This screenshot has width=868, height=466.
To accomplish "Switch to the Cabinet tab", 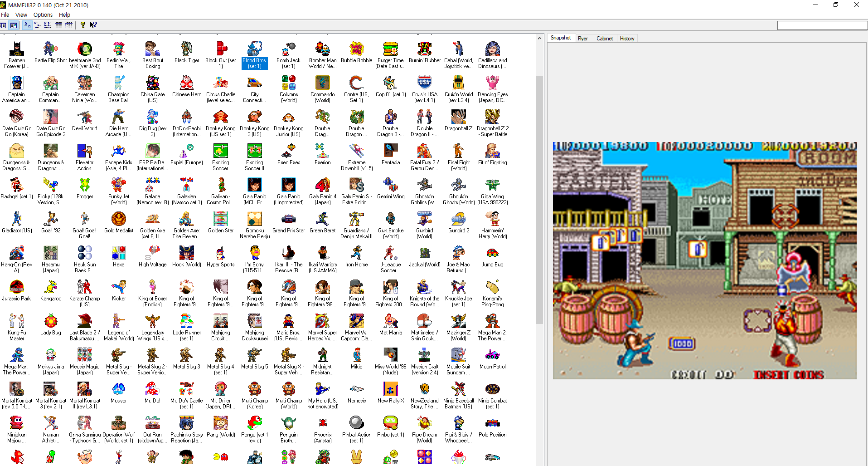I will [605, 39].
